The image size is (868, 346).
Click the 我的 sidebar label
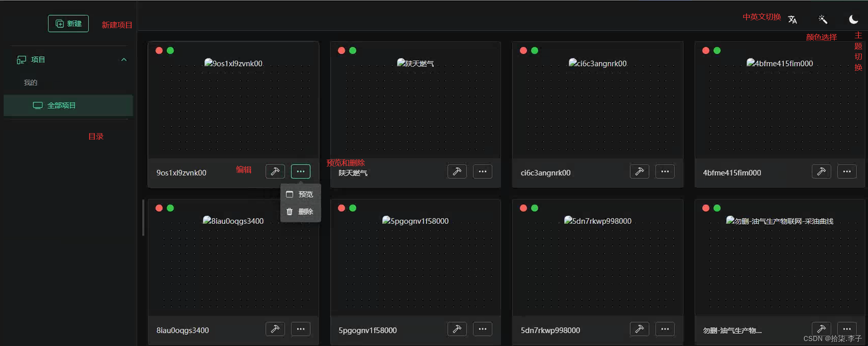31,83
